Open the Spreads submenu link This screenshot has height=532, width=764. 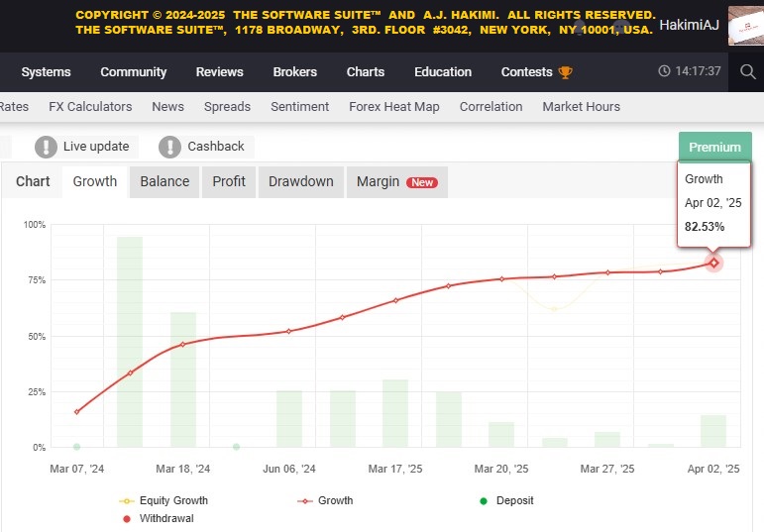227,107
